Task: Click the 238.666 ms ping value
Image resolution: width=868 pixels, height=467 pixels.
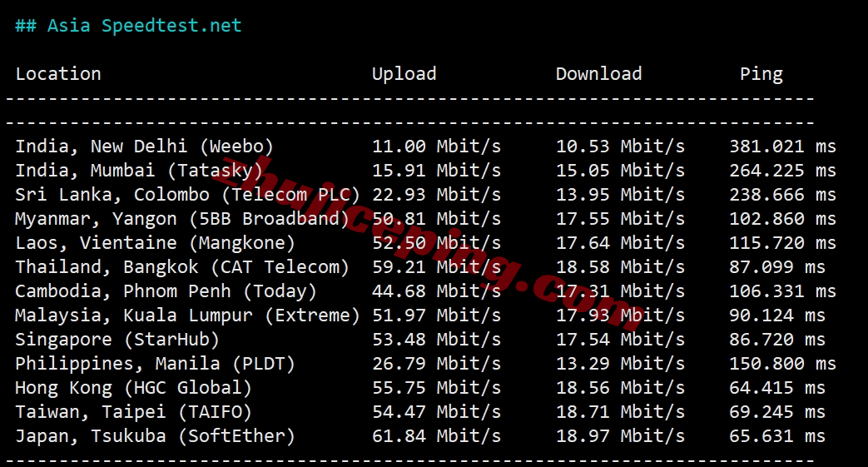Action: [x=783, y=195]
